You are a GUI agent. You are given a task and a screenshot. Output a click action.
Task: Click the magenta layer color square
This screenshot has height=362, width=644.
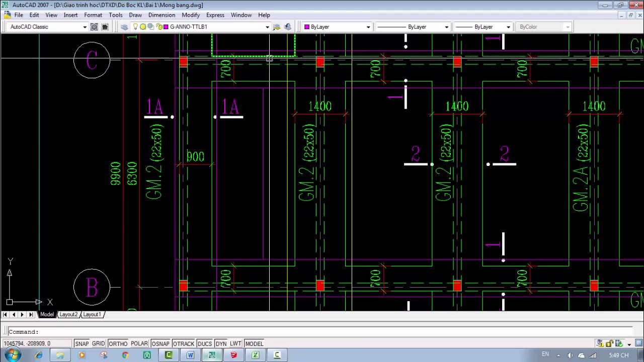point(166,27)
